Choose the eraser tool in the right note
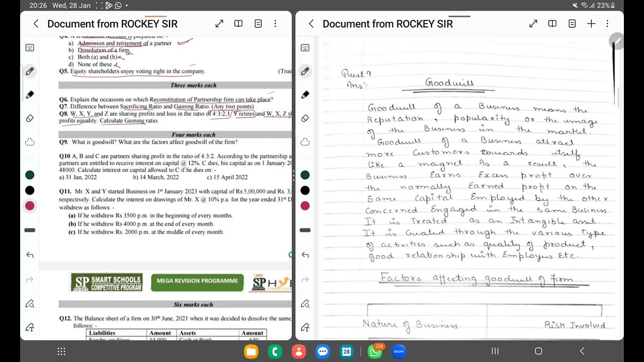Viewport: 644px width, 362px height. [x=305, y=118]
